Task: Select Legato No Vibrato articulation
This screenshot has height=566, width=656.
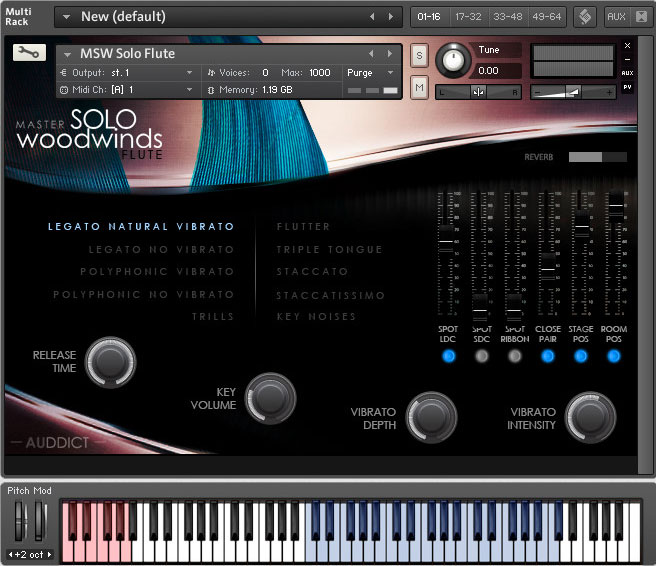Action: coord(161,249)
